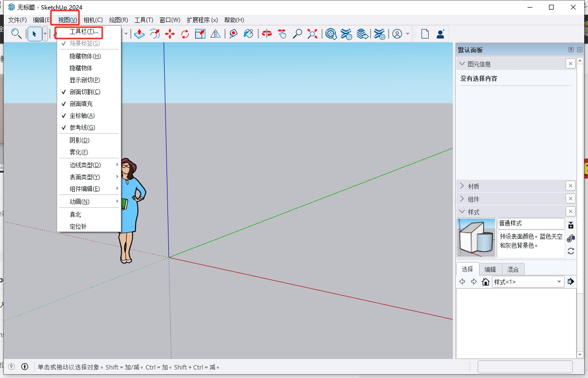Toggle 参考线(G) visibility

(89, 127)
